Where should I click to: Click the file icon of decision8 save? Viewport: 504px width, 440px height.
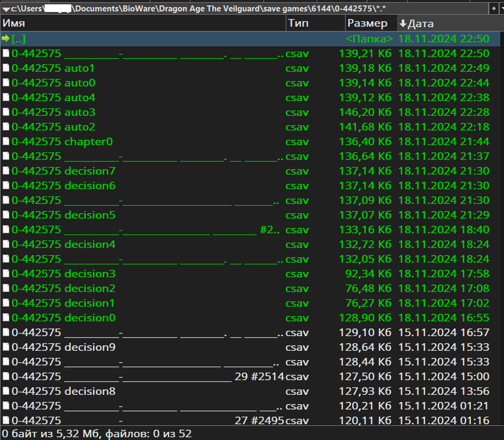[6, 391]
